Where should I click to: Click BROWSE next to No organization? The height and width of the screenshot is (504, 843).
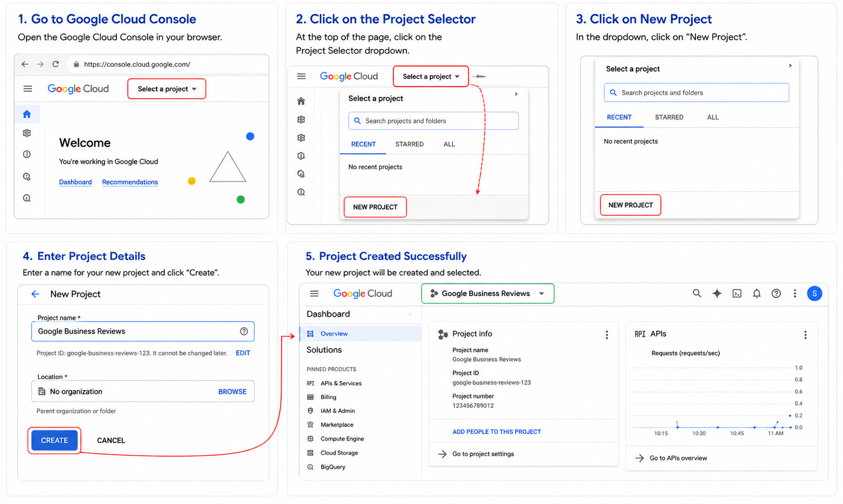pyautogui.click(x=232, y=392)
